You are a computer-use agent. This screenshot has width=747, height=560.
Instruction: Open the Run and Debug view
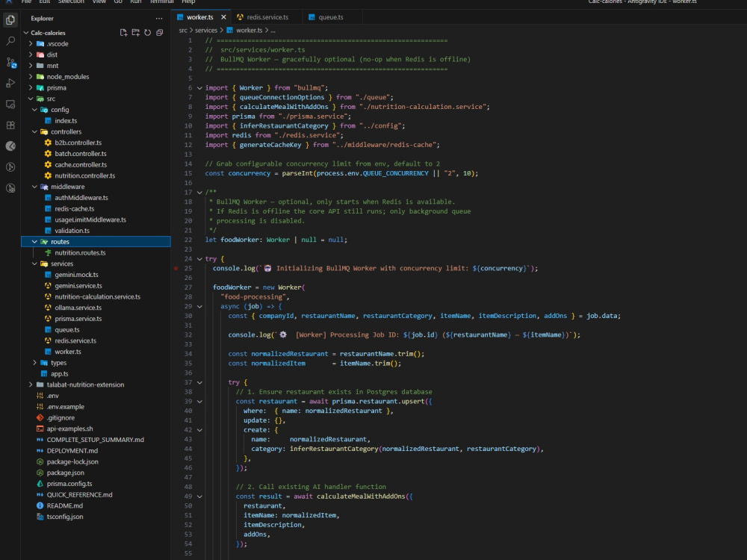10,83
